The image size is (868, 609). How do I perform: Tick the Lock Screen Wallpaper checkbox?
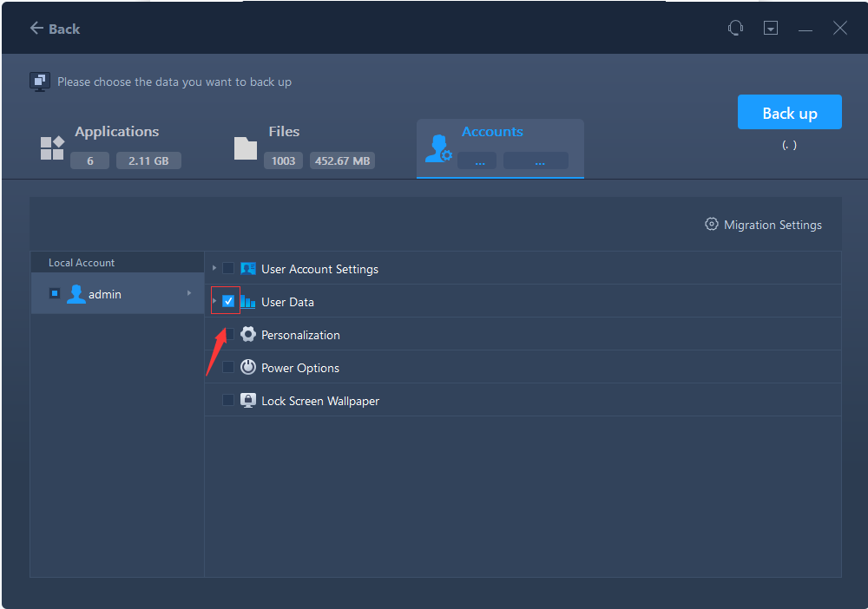(228, 401)
